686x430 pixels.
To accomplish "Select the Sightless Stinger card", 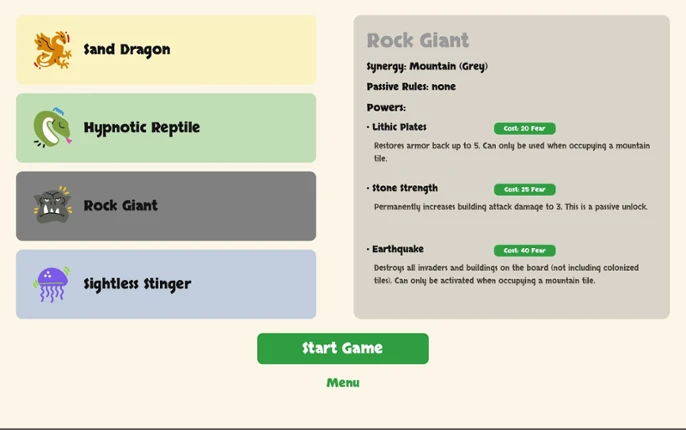I will [x=166, y=284].
